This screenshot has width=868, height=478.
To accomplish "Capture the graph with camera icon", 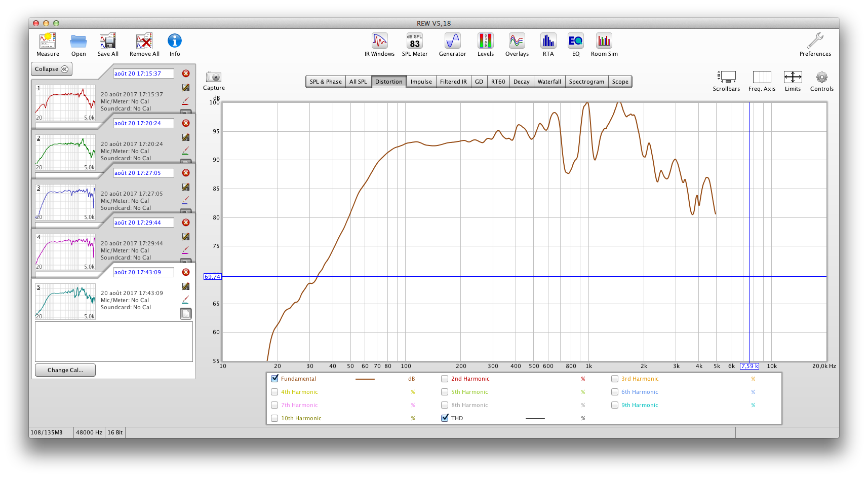I will click(214, 77).
